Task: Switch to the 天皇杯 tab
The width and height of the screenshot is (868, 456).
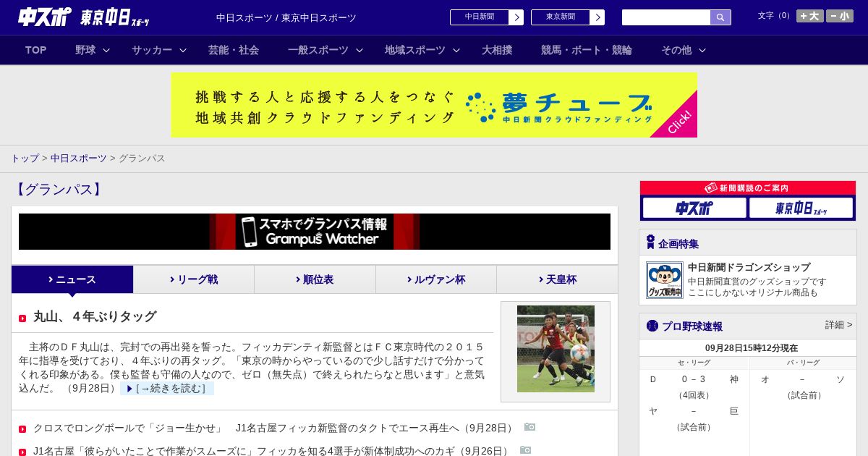Action: point(557,279)
